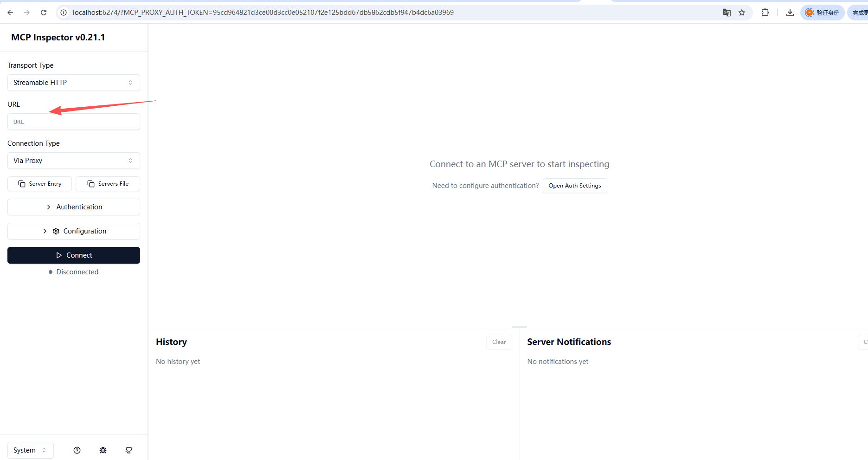The height and width of the screenshot is (460, 868).
Task: Click the Server Notifications heading
Action: pos(569,342)
